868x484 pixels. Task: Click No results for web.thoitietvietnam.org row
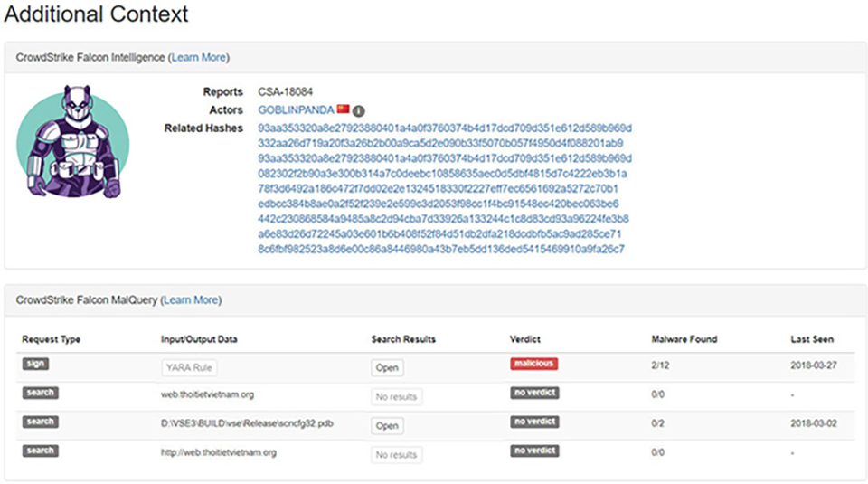coord(396,396)
